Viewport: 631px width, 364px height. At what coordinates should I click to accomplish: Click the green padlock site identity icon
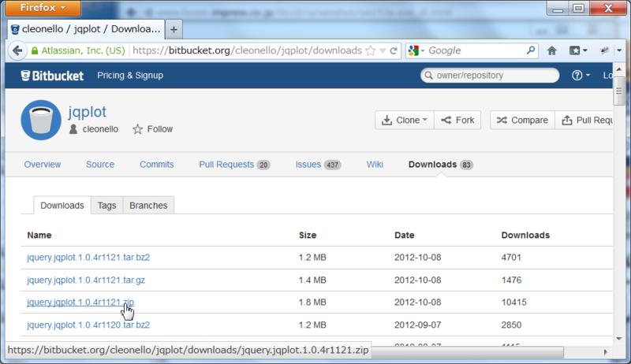35,50
